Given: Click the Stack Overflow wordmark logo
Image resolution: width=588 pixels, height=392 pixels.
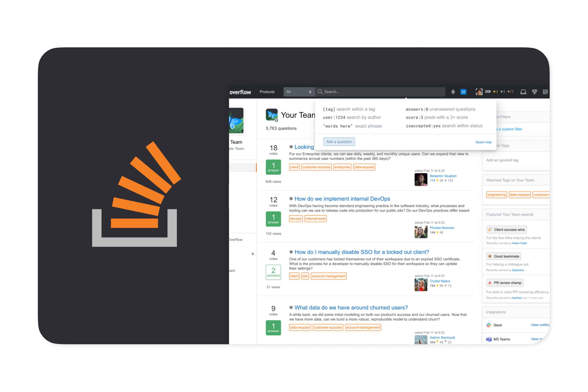Looking at the screenshot, I should click(x=240, y=92).
